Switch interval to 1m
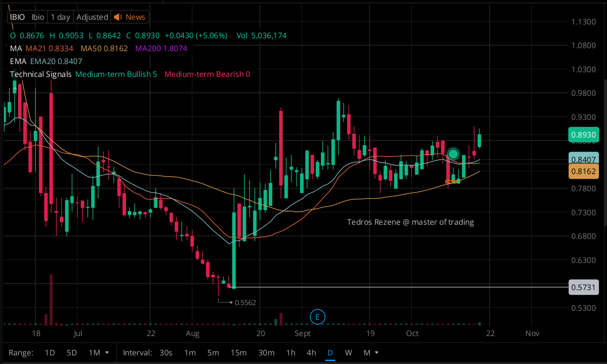Image resolution: width=607 pixels, height=364 pixels. point(190,353)
